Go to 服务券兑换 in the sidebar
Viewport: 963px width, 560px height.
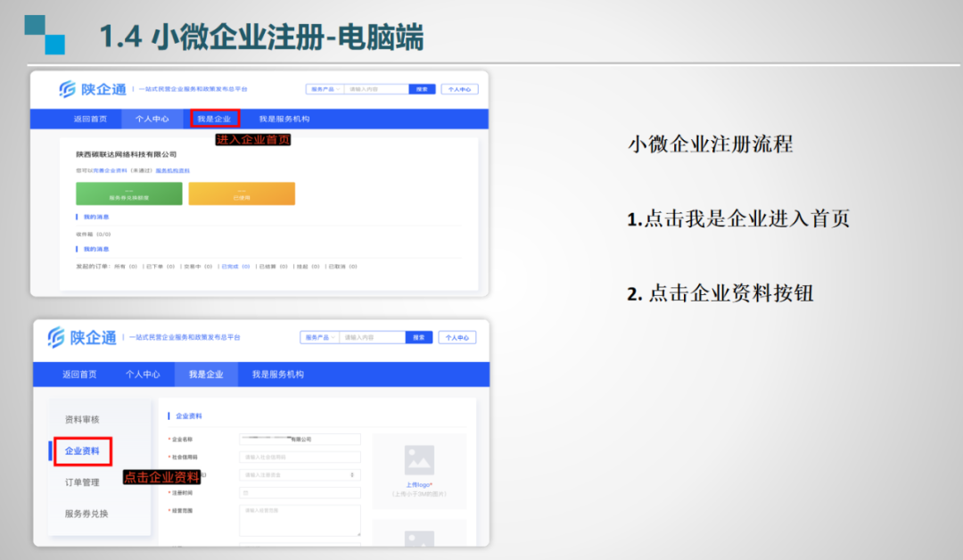(86, 514)
